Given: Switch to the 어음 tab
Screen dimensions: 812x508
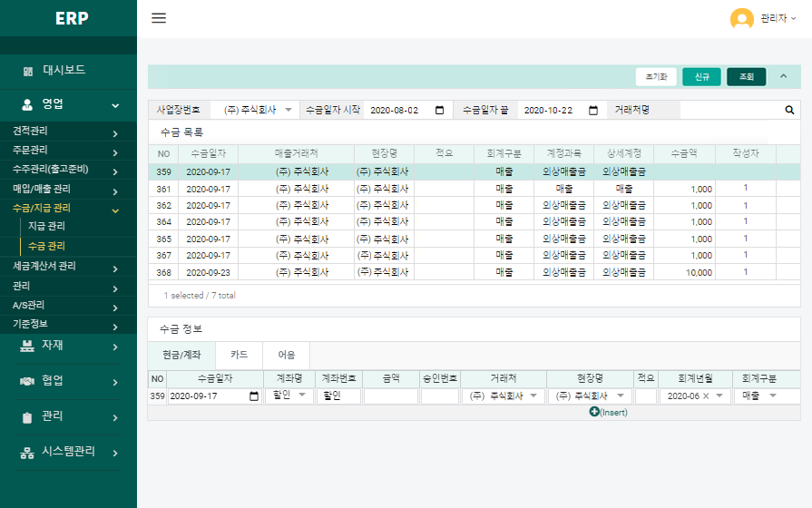Looking at the screenshot, I should (x=287, y=355).
